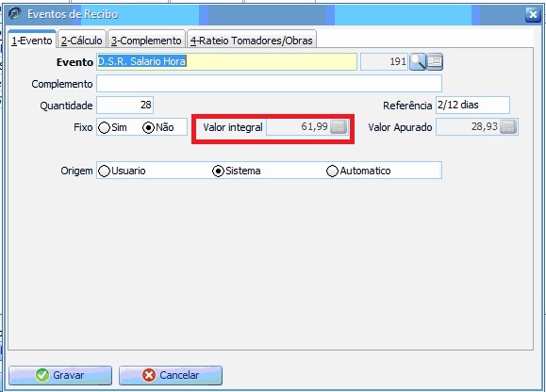Click the green checkmark on Gravar
This screenshot has height=392, width=546.
click(42, 375)
